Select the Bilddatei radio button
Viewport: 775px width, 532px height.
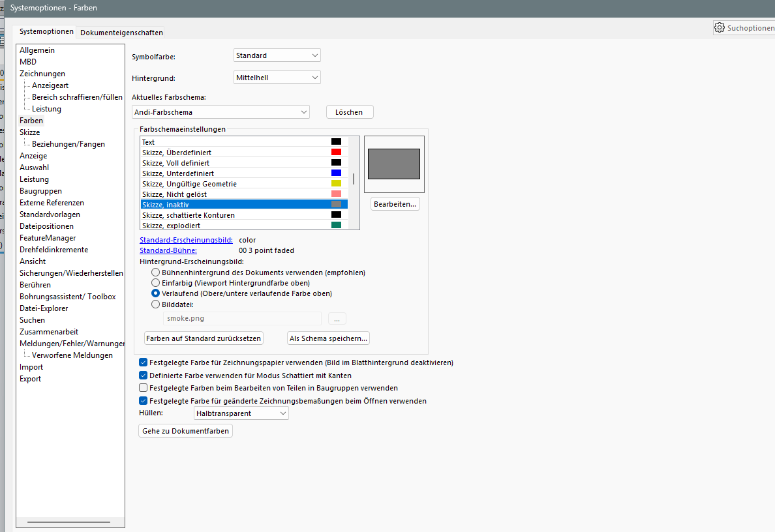click(155, 304)
